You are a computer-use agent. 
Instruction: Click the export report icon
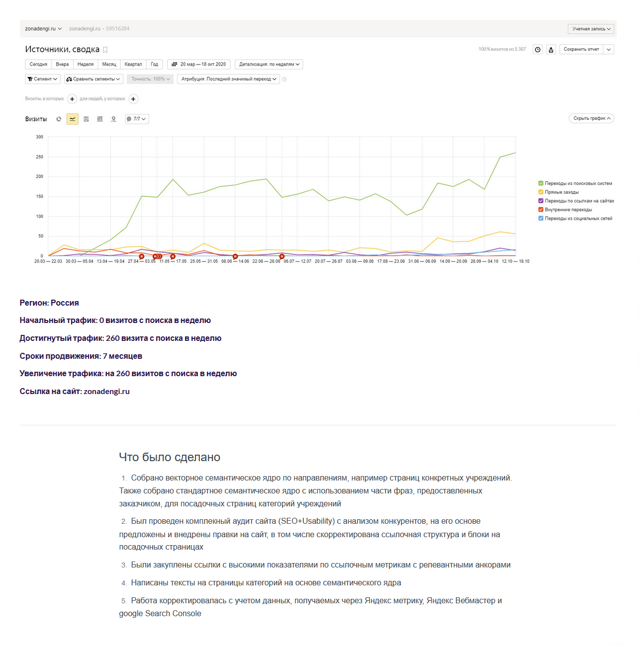point(551,49)
